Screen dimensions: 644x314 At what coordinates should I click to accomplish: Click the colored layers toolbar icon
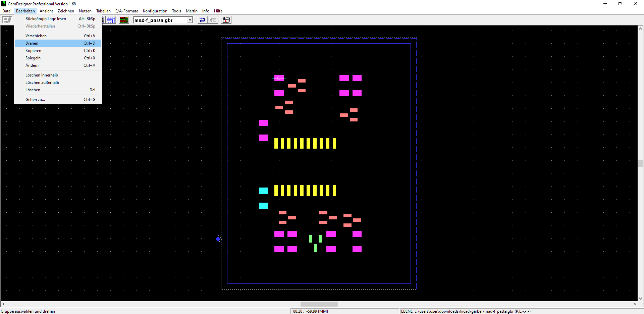click(x=124, y=20)
